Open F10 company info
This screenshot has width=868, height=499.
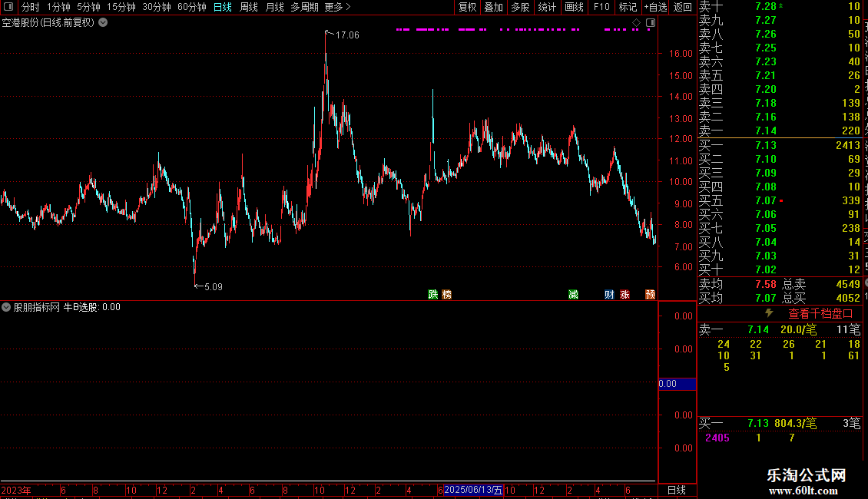click(601, 7)
